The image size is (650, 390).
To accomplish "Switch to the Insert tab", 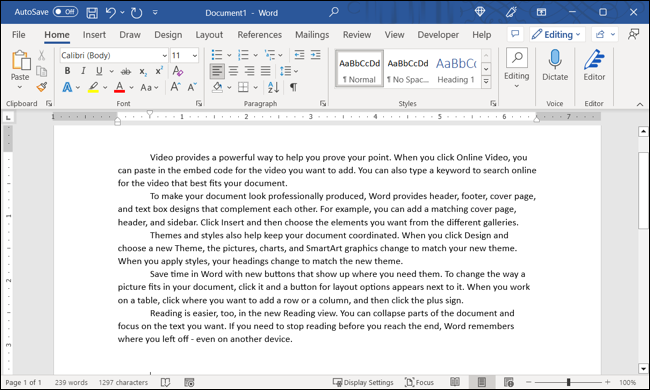I will pos(94,35).
